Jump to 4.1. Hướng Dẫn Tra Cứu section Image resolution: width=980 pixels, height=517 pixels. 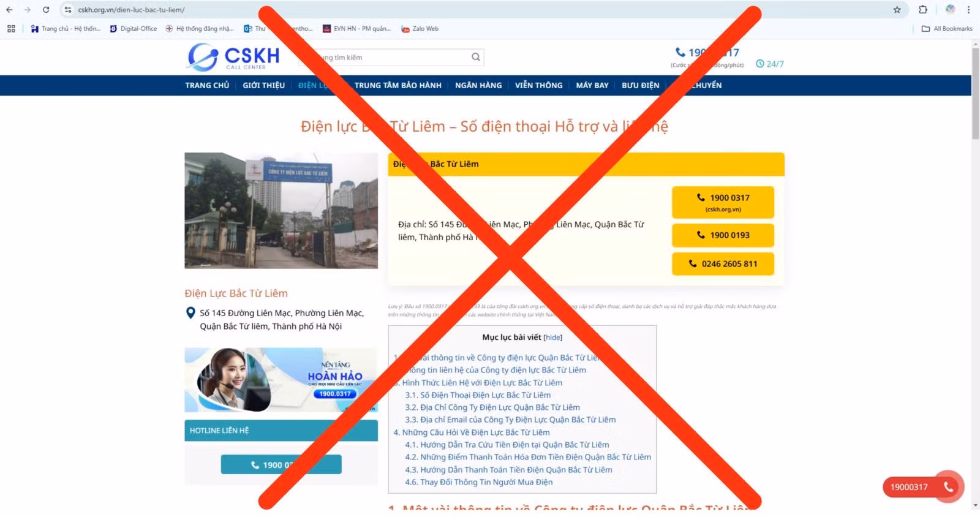pos(507,445)
